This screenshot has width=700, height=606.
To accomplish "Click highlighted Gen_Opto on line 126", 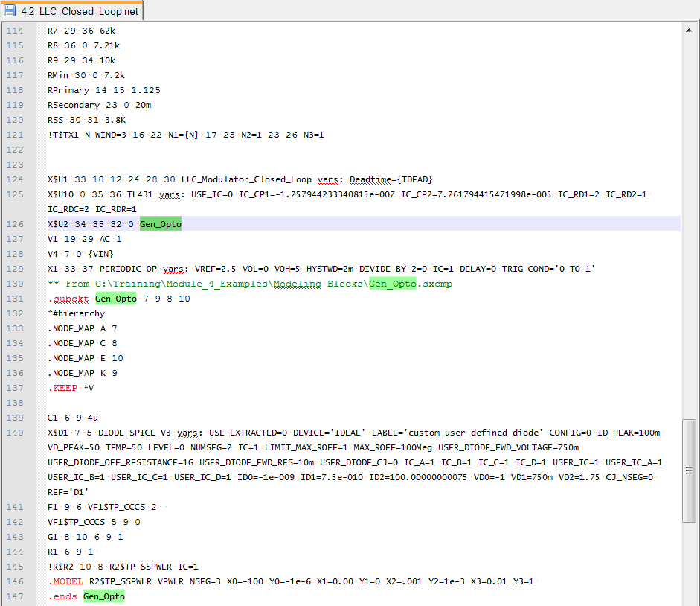I will 160,223.
